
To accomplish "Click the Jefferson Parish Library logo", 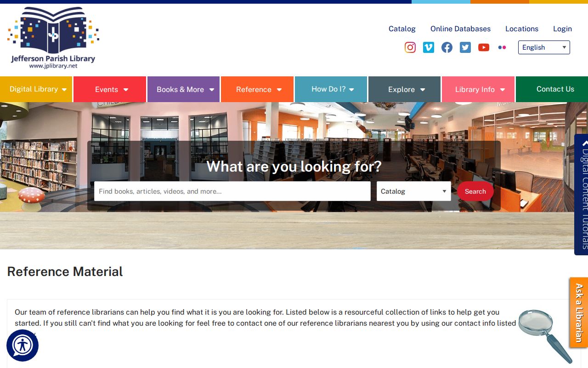I will (x=53, y=38).
